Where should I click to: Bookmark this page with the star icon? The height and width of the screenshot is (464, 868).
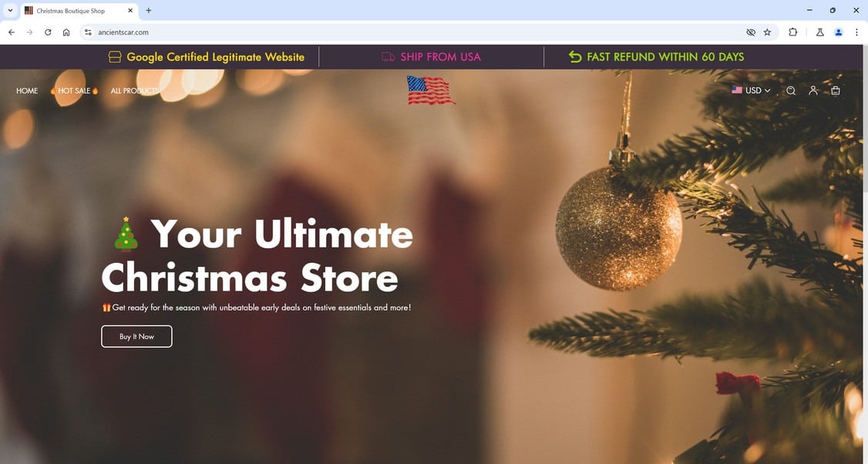pos(767,32)
